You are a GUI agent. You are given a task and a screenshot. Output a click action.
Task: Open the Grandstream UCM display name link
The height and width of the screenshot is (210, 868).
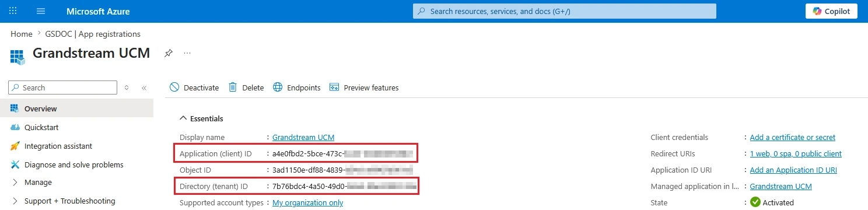pyautogui.click(x=303, y=137)
